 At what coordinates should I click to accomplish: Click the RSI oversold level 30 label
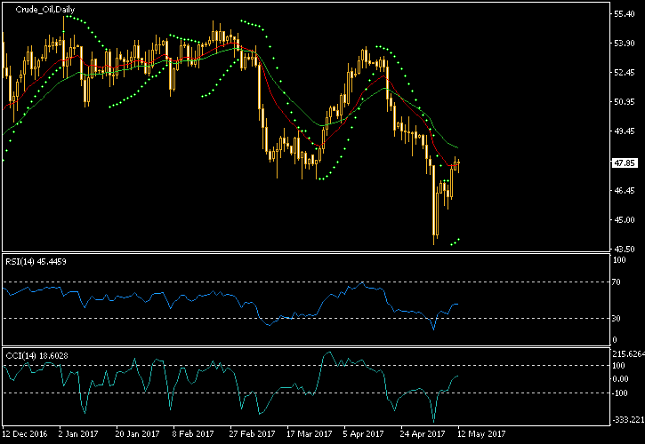pyautogui.click(x=616, y=318)
